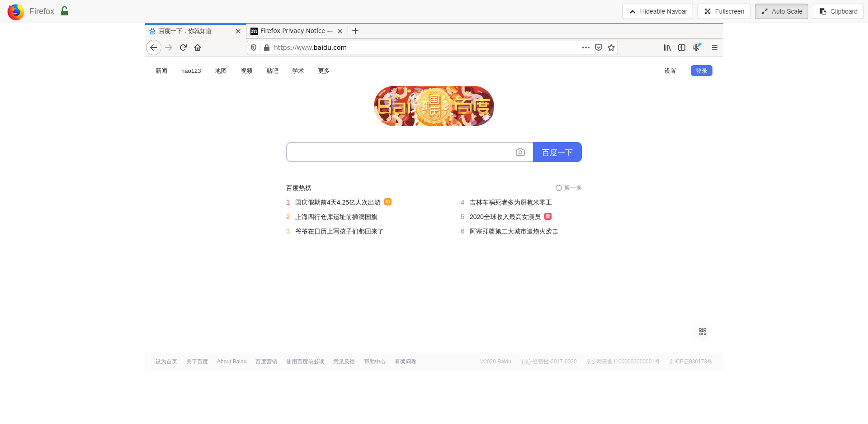Click ©2020 Baidu footer text

495,362
